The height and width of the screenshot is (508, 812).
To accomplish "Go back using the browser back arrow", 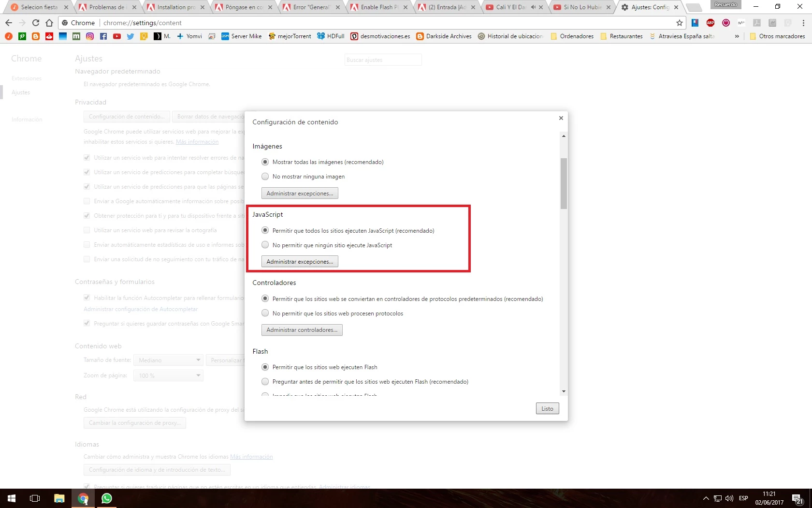I will tap(9, 23).
